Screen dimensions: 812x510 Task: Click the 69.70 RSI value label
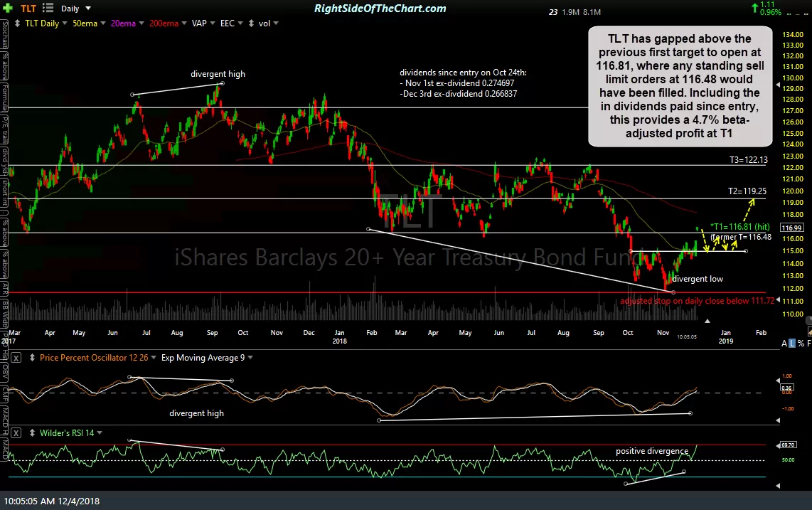point(788,445)
